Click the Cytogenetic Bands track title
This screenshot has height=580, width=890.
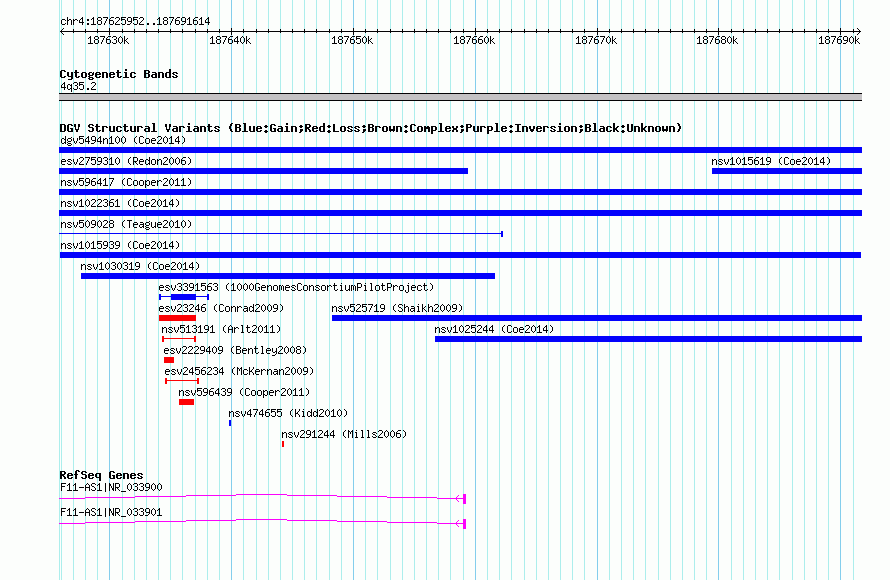119,74
